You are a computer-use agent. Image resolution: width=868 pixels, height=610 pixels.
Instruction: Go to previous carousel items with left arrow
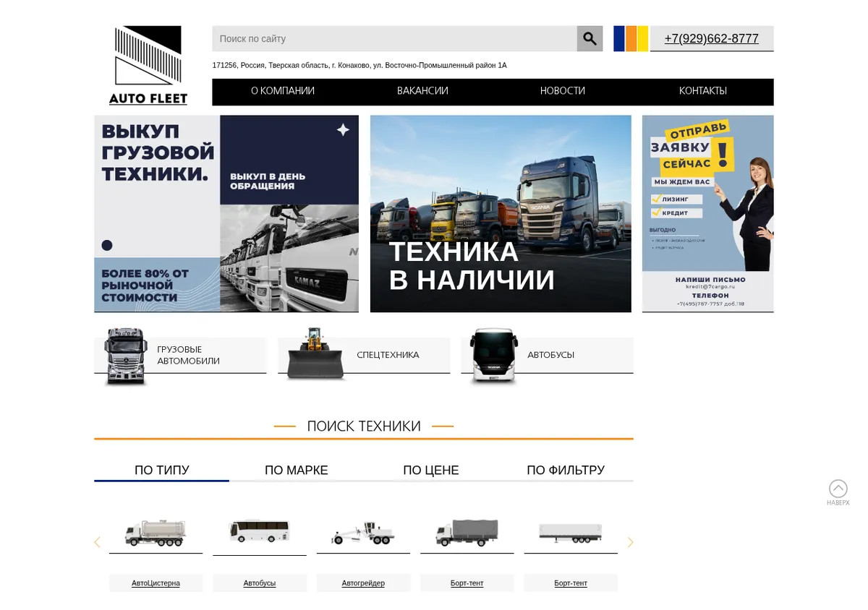(x=97, y=542)
